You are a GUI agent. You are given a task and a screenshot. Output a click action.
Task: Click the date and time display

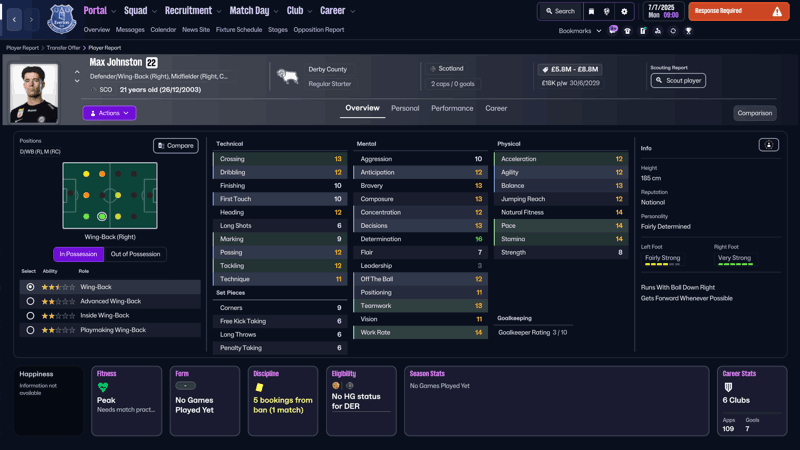click(x=663, y=11)
